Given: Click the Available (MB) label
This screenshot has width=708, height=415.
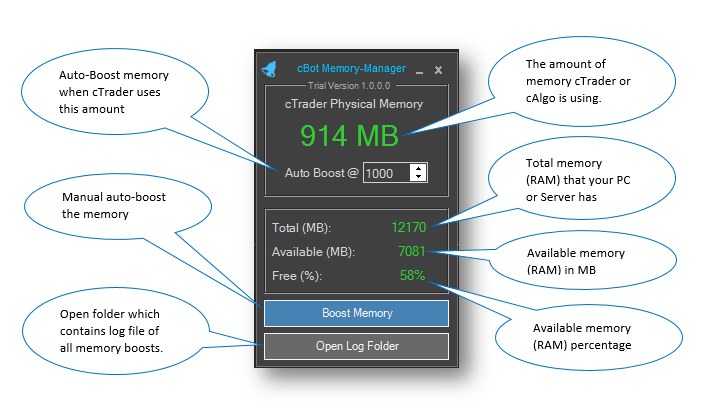Looking at the screenshot, I should [313, 252].
